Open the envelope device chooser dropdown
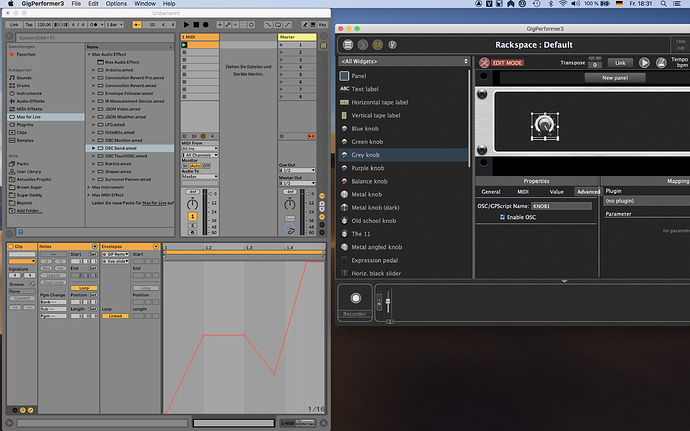This screenshot has height=431, width=690. 115,254
